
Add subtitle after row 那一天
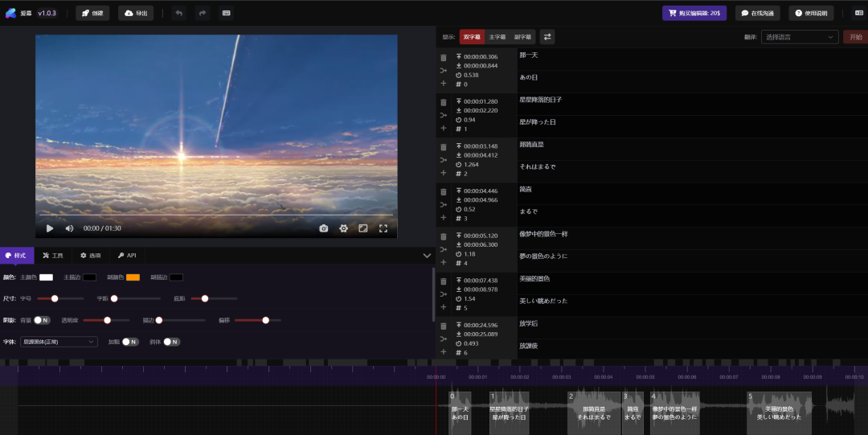coord(444,84)
